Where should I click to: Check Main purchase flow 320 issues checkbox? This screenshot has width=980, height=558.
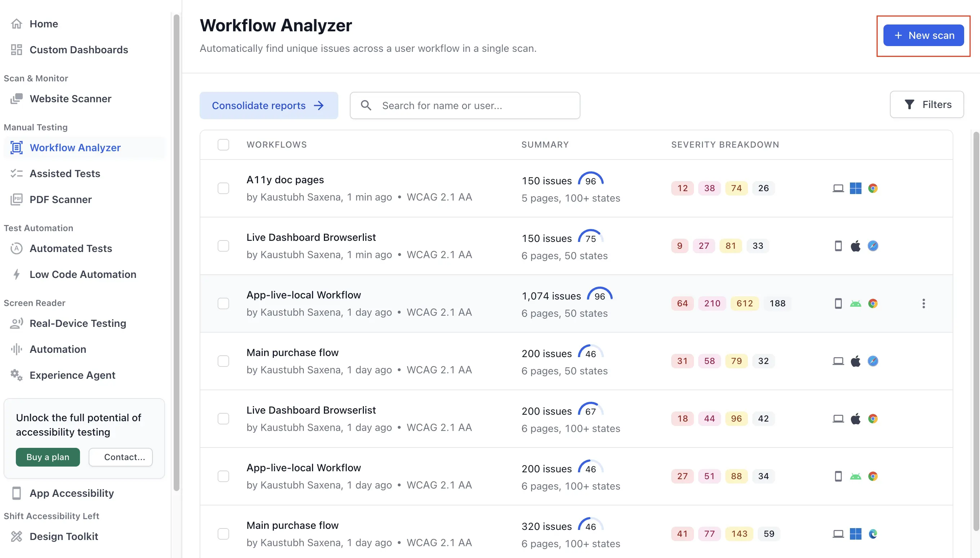223,534
